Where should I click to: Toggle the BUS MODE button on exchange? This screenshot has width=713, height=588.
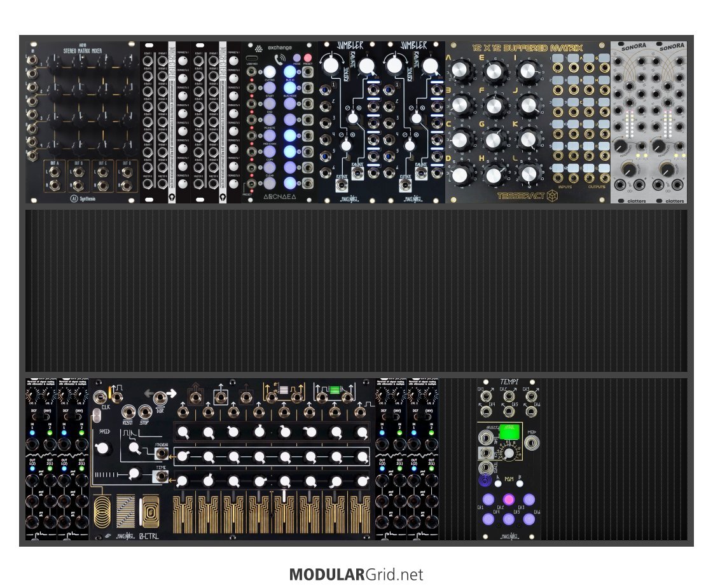[290, 88]
